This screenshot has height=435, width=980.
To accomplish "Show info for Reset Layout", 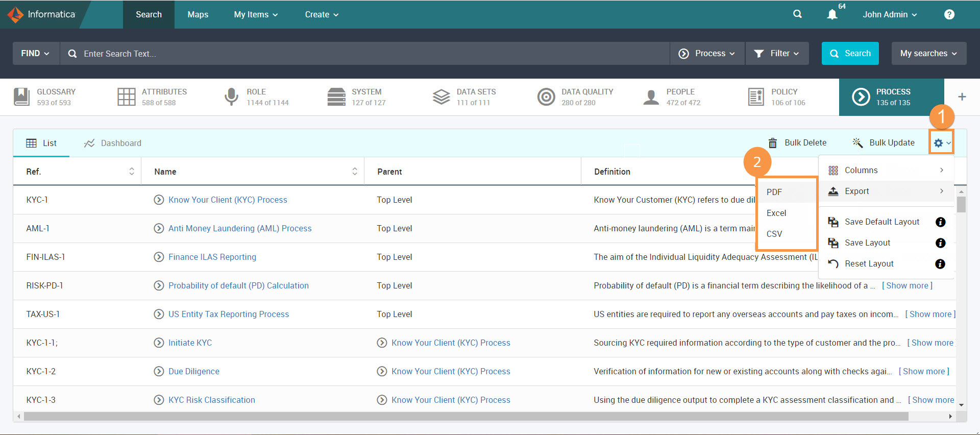I will tap(940, 264).
